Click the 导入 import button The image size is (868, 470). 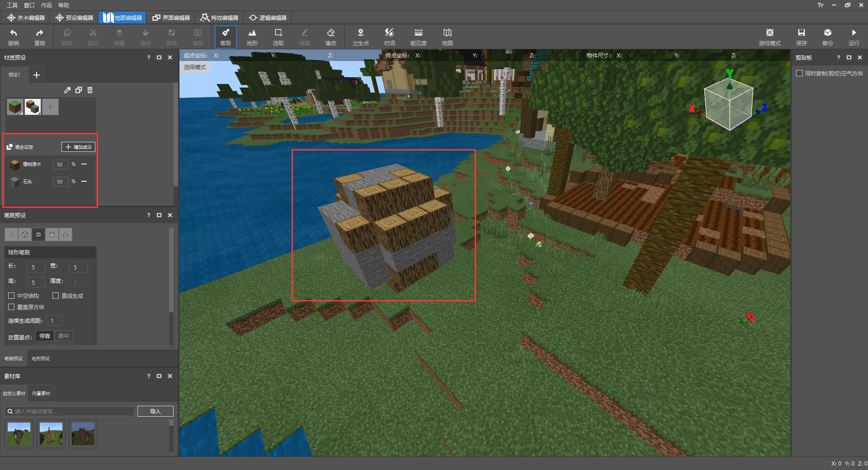tap(156, 411)
